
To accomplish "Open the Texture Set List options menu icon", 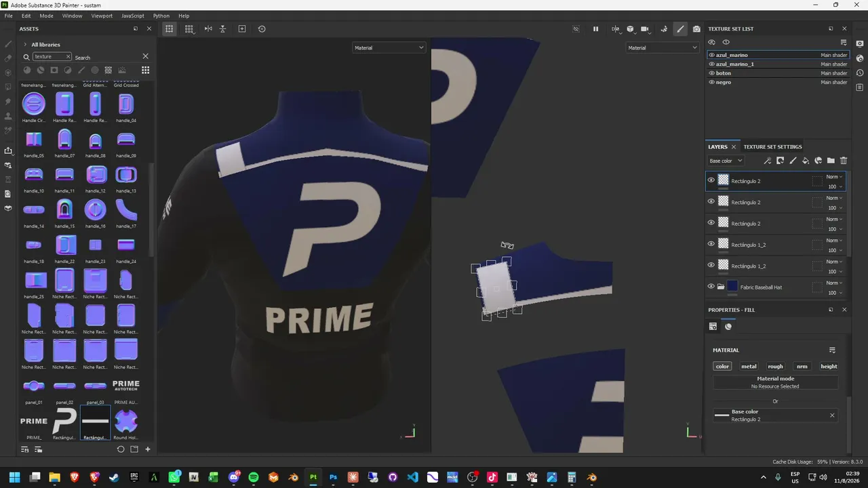I will tap(844, 42).
